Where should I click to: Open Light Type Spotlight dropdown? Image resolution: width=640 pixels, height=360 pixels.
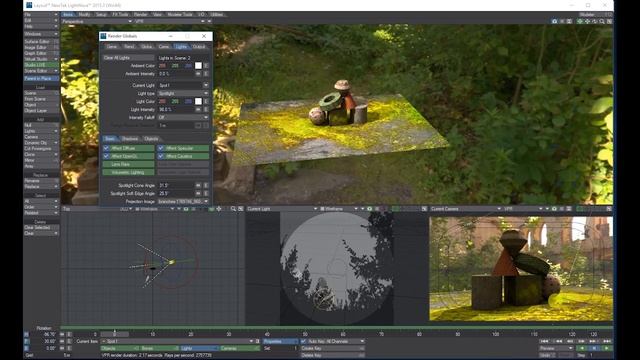tap(183, 93)
